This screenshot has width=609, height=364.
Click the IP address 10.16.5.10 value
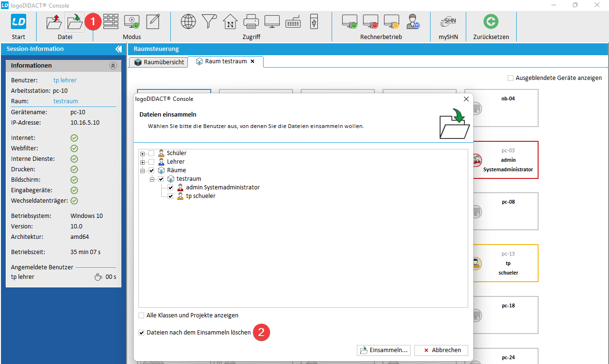click(85, 123)
